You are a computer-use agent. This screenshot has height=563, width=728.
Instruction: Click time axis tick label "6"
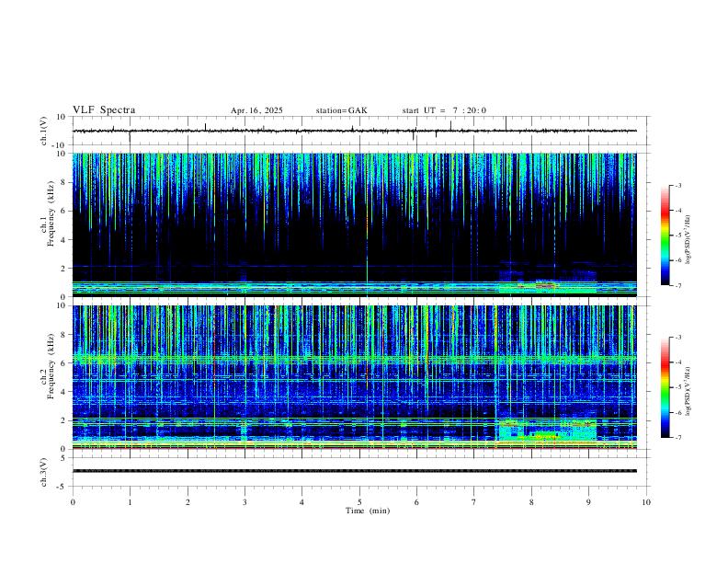416,502
